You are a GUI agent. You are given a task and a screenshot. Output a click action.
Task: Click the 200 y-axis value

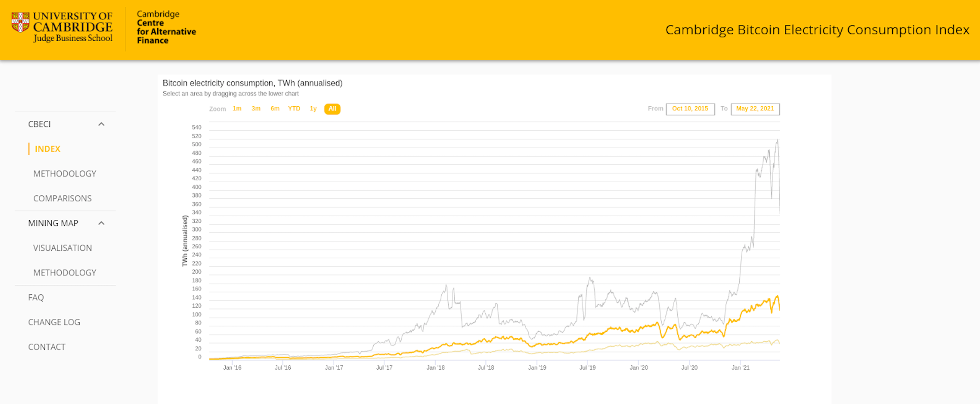(197, 272)
